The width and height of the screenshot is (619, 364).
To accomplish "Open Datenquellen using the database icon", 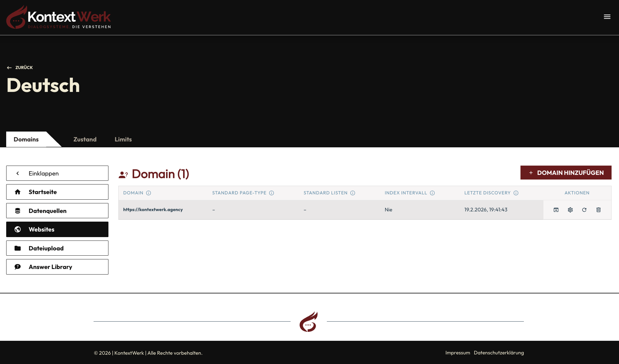I will click(18, 211).
